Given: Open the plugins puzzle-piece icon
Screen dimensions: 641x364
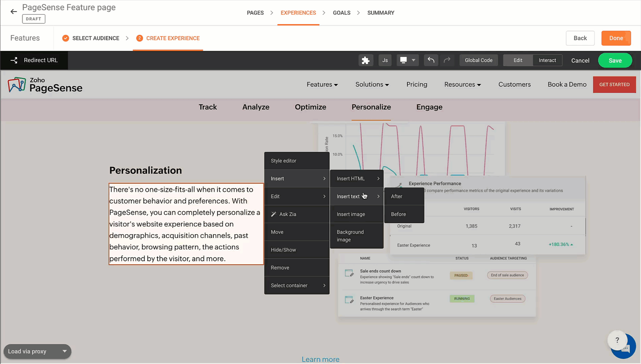Looking at the screenshot, I should (x=366, y=60).
